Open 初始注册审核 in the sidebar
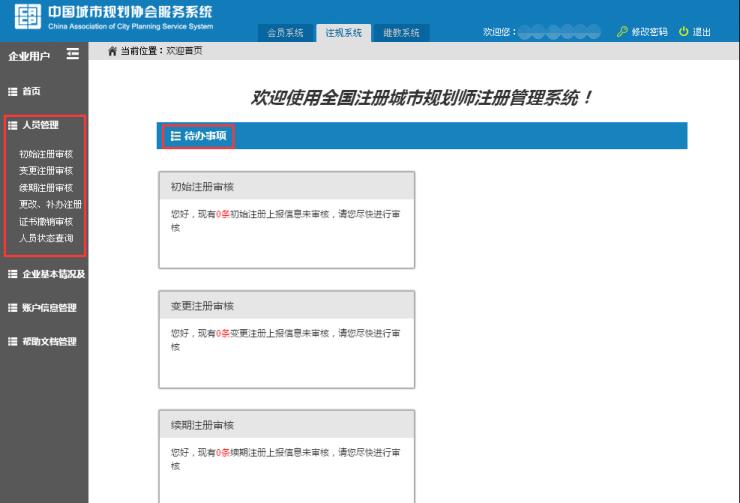Image resolution: width=740 pixels, height=503 pixels. [46, 154]
